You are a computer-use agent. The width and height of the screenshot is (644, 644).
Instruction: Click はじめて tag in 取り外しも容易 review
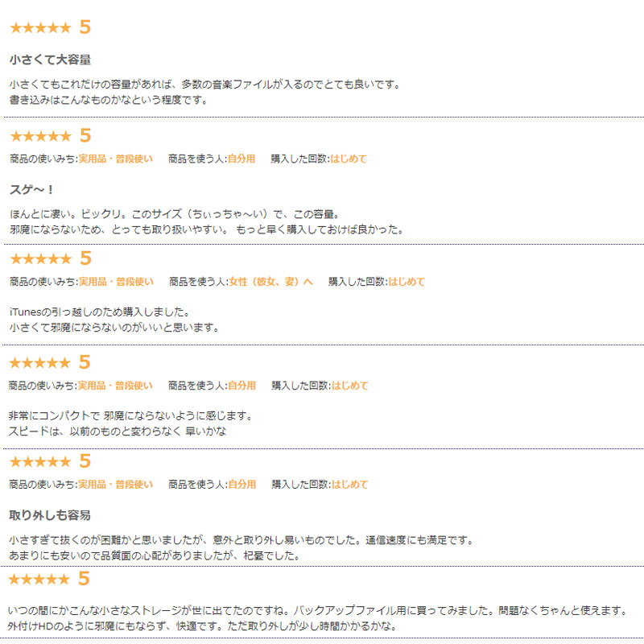349,485
